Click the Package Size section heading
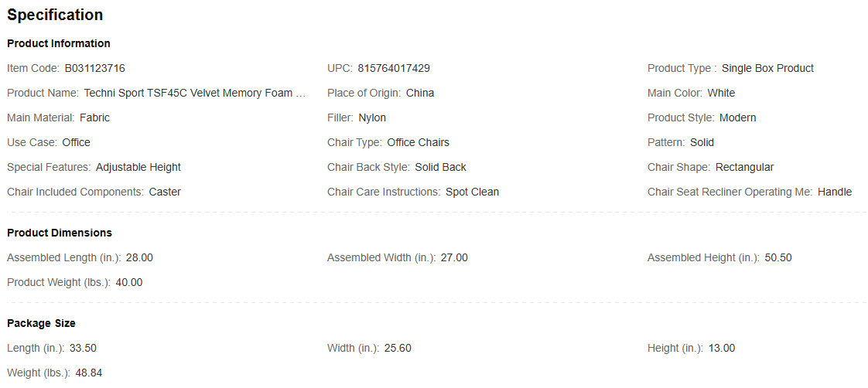This screenshot has width=868, height=388. tap(41, 323)
